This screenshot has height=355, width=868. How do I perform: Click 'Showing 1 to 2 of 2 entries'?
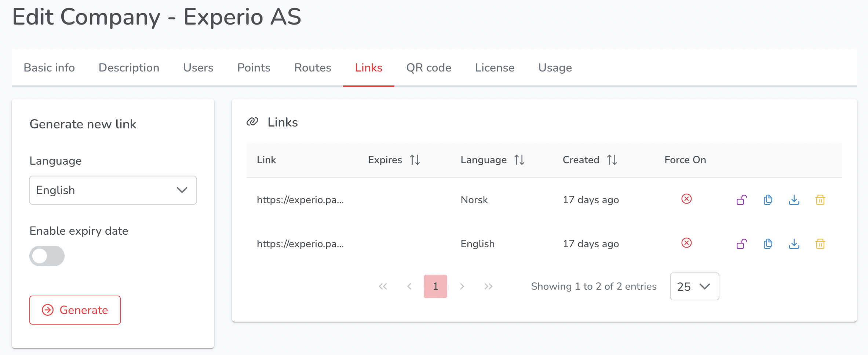[594, 286]
